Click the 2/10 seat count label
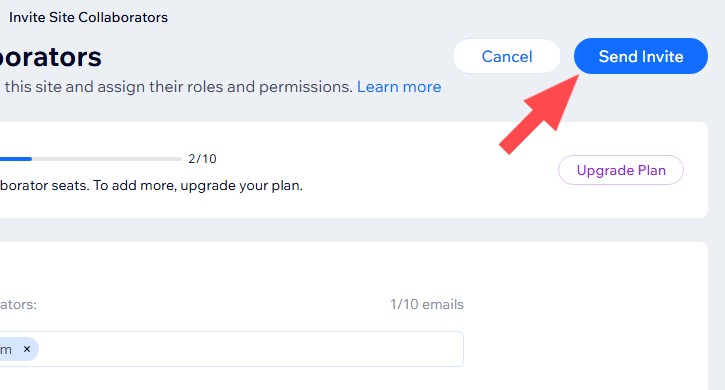 [x=202, y=159]
